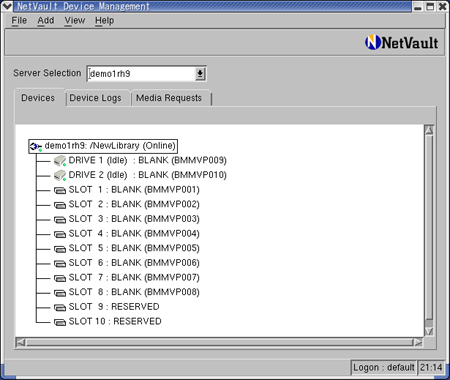
Task: Click the vertical scrollbar down arrow
Action: (x=429, y=331)
